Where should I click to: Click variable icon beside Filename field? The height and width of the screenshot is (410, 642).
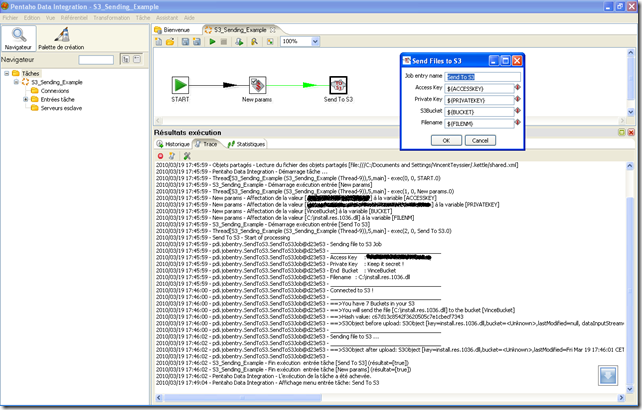[x=518, y=122]
